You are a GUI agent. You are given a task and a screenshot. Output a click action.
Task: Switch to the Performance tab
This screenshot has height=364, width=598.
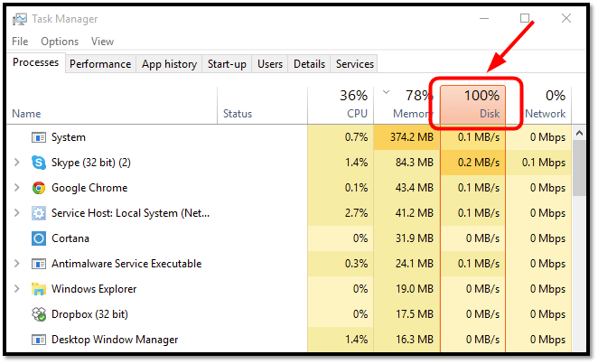(100, 64)
